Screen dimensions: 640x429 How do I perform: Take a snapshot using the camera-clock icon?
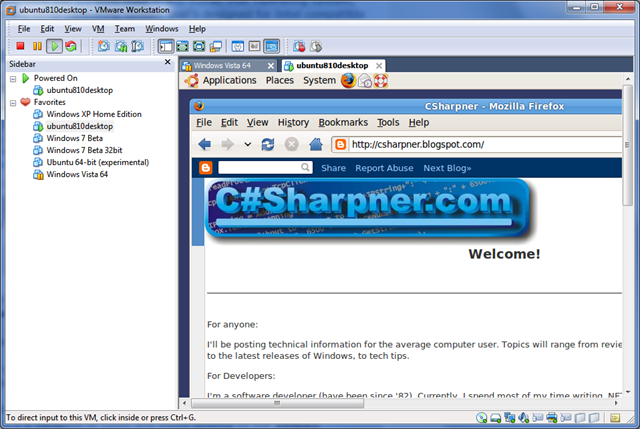(104, 46)
